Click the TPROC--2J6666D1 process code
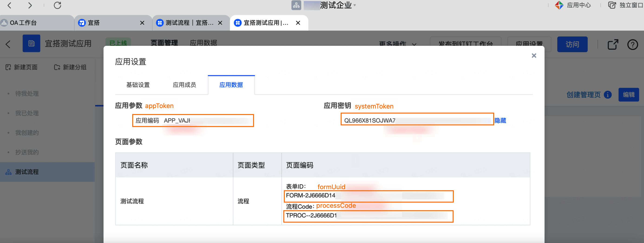Image resolution: width=644 pixels, height=243 pixels. pyautogui.click(x=311, y=215)
